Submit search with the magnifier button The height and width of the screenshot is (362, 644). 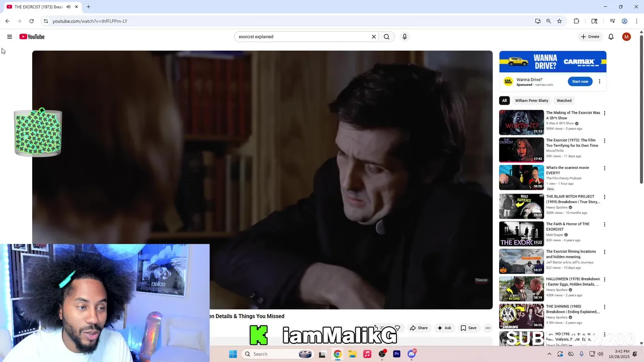386,37
